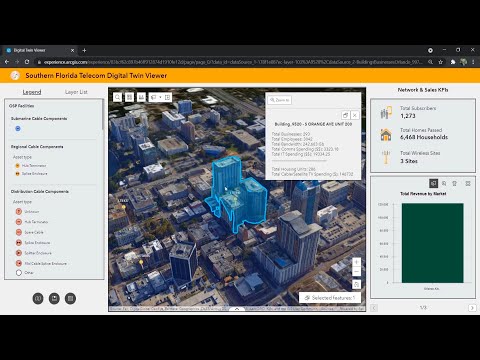Activate the select features tool
480x360 pixels.
(154, 97)
